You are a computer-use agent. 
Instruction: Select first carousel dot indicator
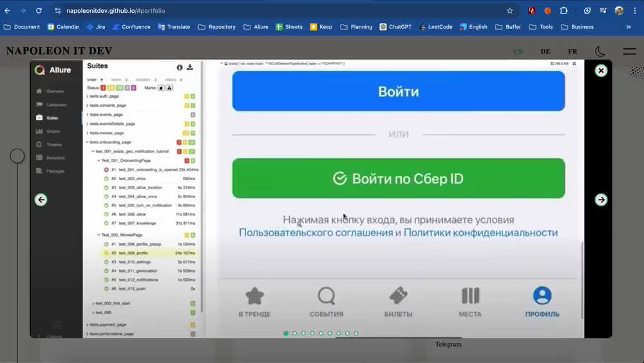click(x=286, y=333)
